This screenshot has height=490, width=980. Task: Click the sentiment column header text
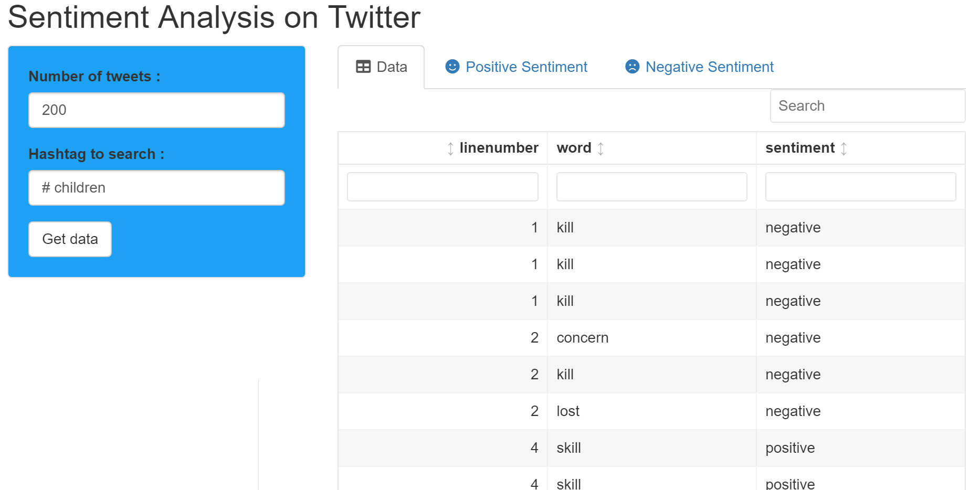point(800,148)
